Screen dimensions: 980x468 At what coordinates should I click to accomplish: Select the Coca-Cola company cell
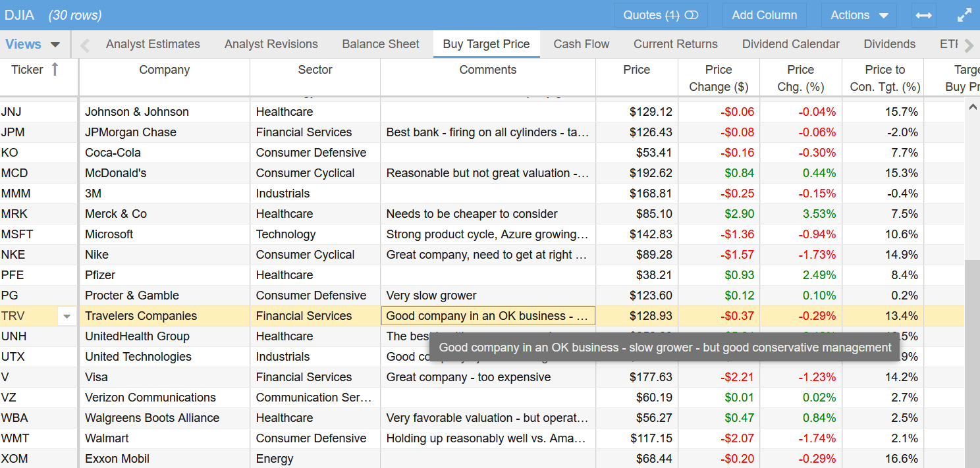[165, 153]
